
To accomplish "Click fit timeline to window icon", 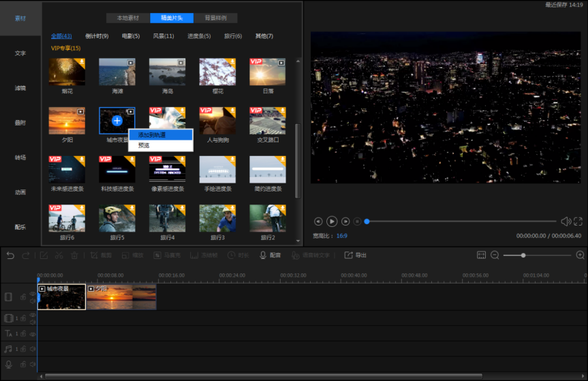I will [x=481, y=256].
